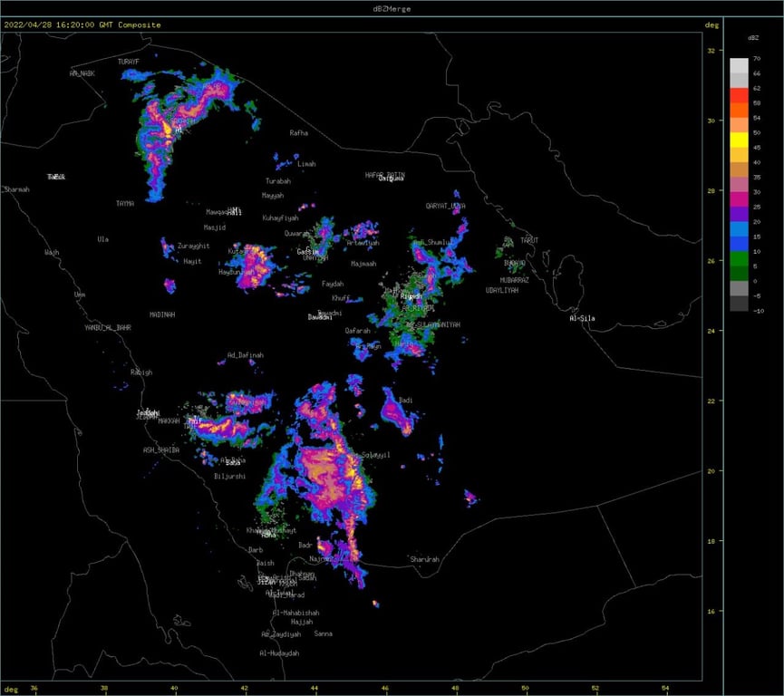This screenshot has width=784, height=696.
Task: Click the Rafha city label
Action: click(x=298, y=133)
